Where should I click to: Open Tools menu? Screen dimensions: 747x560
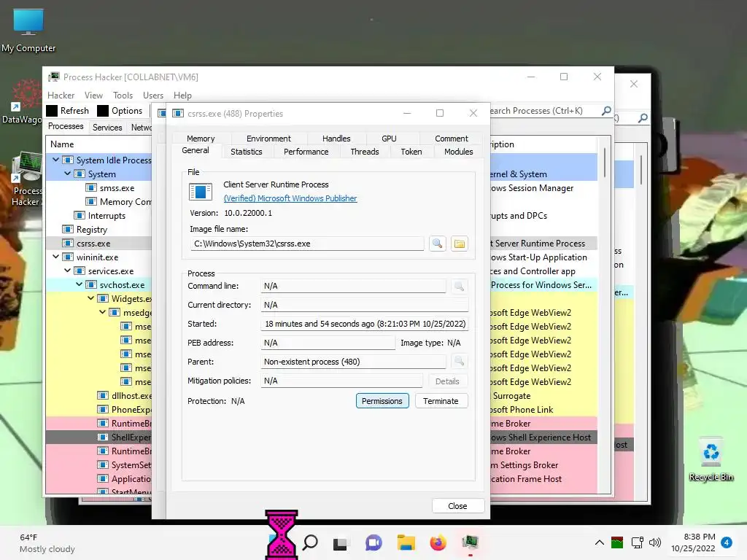[x=123, y=96]
